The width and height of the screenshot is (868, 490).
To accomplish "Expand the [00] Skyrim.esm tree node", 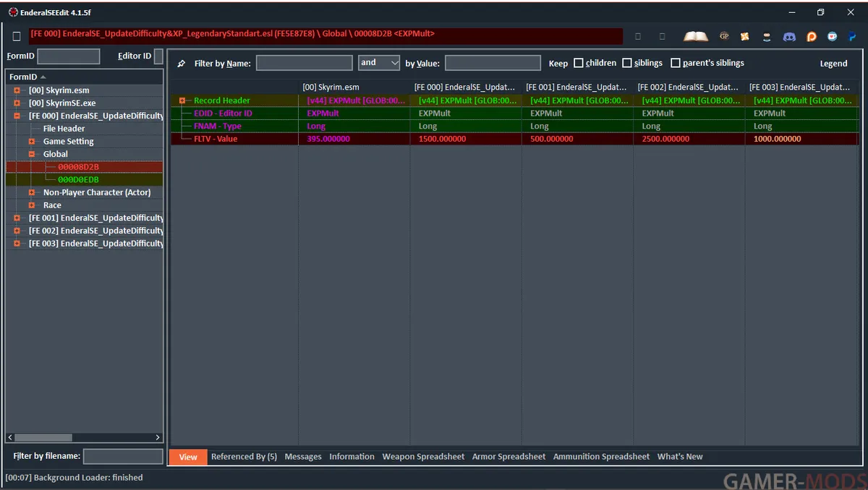I will point(17,90).
